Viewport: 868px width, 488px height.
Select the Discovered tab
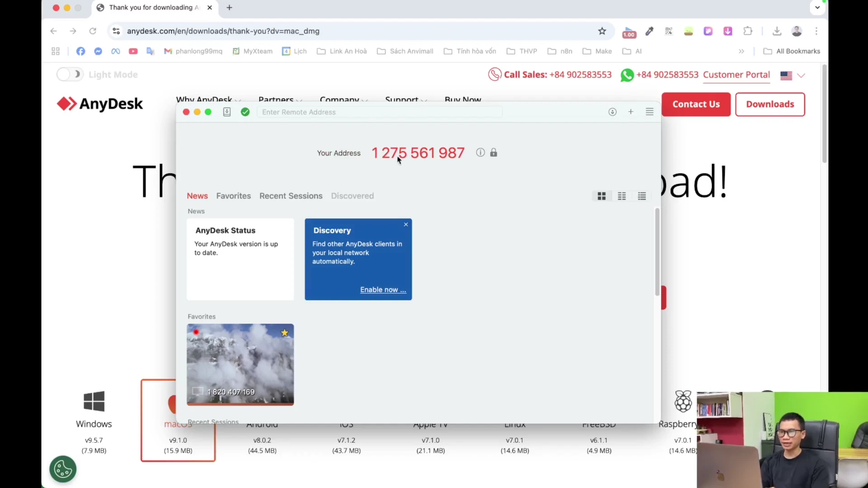tap(352, 196)
